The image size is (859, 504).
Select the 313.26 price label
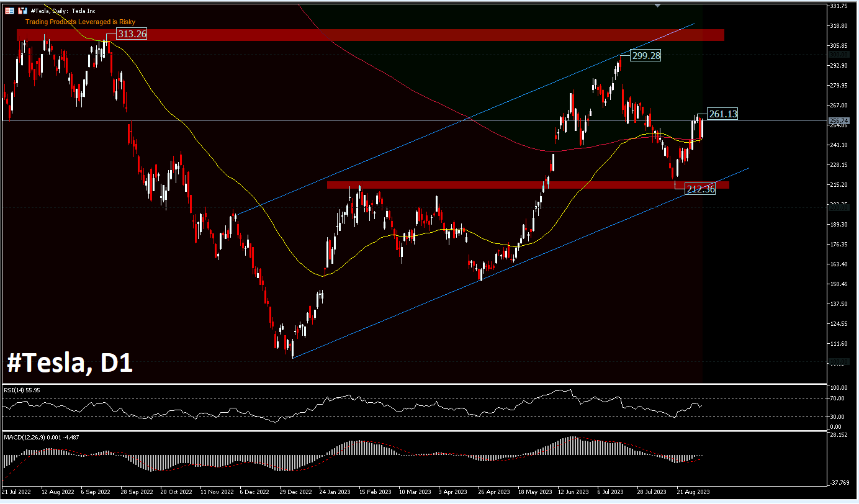coord(132,34)
